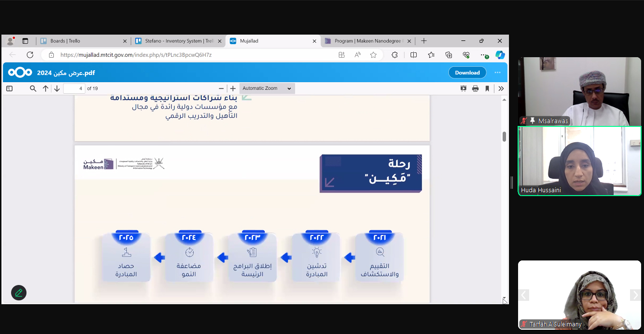This screenshot has height=334, width=644.
Task: Click the PDF viewer bookmark icon
Action: 487,88
